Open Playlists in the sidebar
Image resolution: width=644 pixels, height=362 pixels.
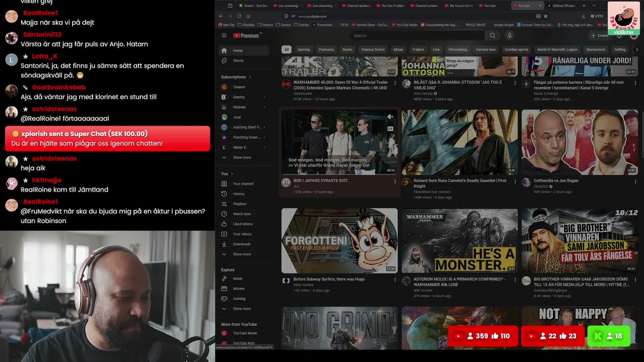[244, 204]
